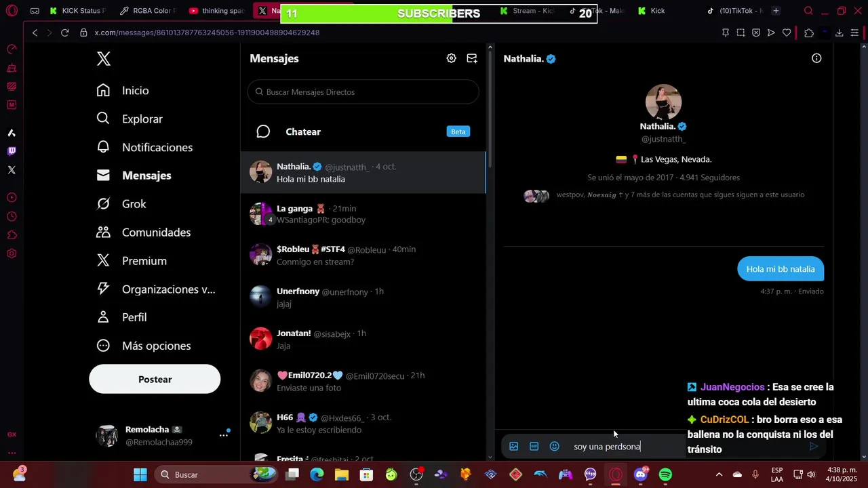Click the Hola mi bb natalia bubble
Viewport: 868px width, 488px height.
coord(781,269)
